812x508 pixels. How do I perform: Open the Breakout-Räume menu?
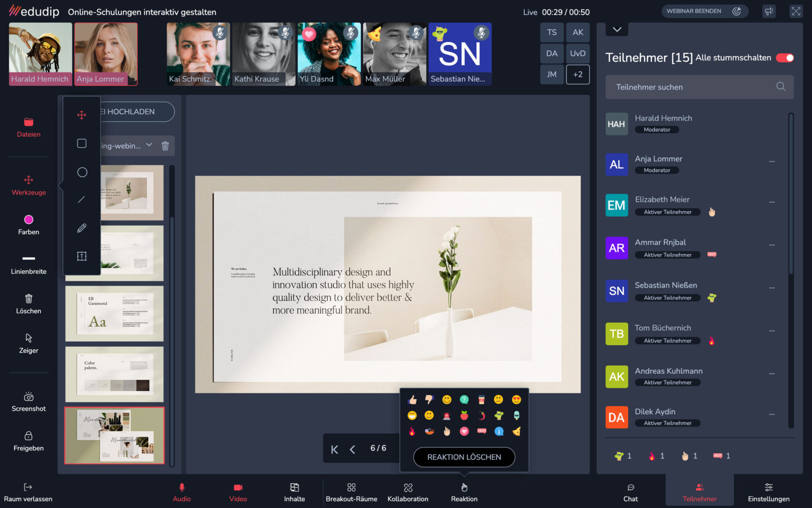(x=351, y=492)
